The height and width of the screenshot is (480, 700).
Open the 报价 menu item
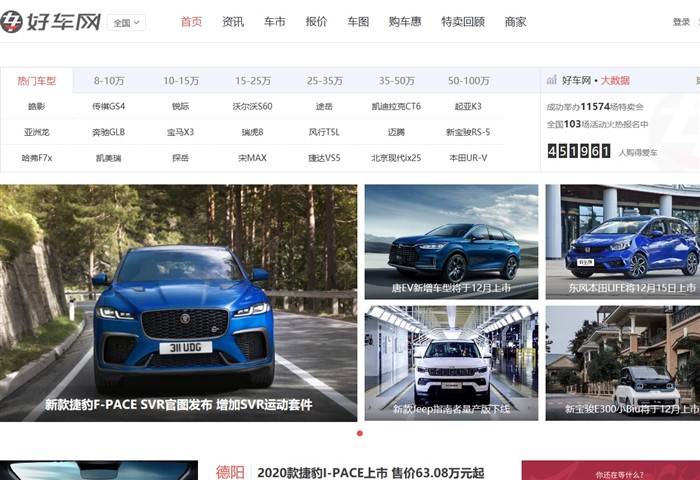(x=317, y=21)
